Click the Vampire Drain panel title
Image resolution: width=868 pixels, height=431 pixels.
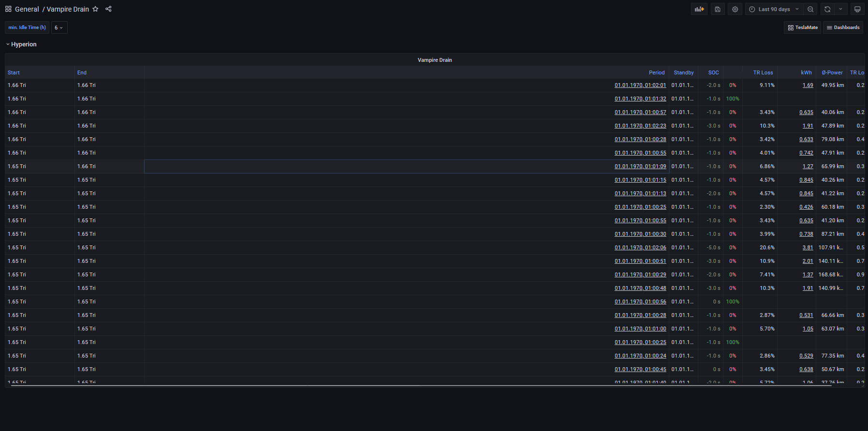pyautogui.click(x=435, y=60)
